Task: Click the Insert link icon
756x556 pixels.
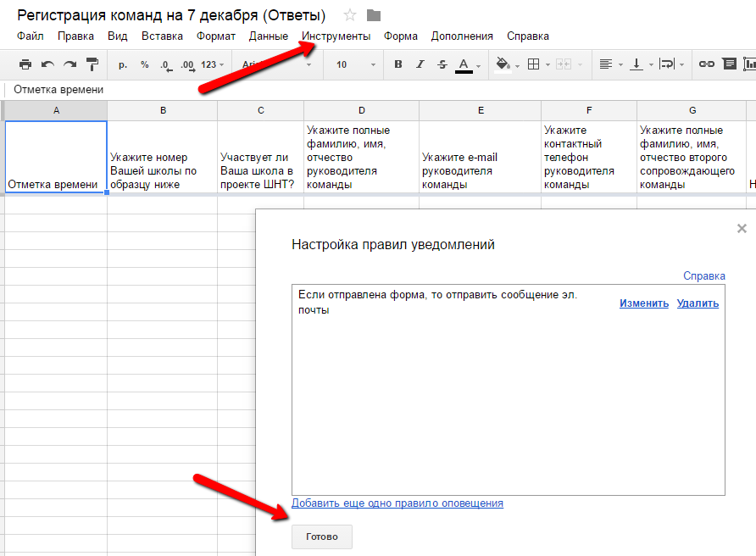Action: coord(706,64)
